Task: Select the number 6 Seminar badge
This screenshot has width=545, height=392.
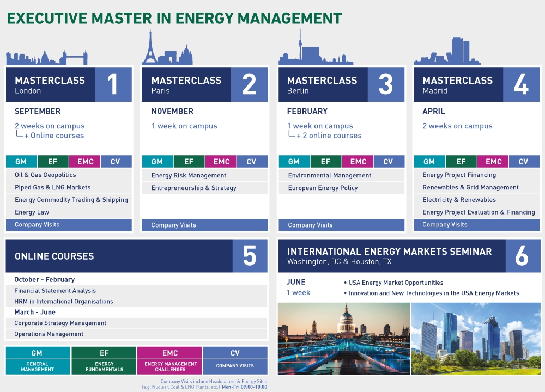Action: 522,256
